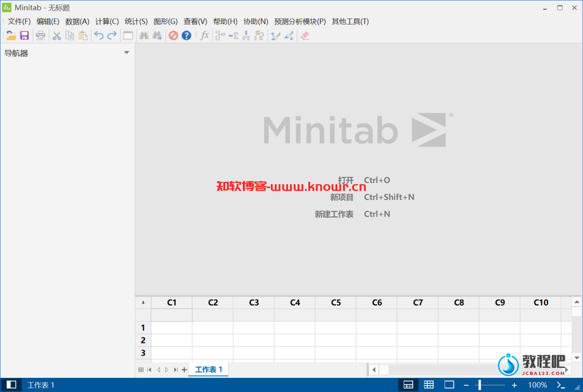Switch to data-only grid view
Viewport: 583px width, 392px height.
(x=429, y=385)
